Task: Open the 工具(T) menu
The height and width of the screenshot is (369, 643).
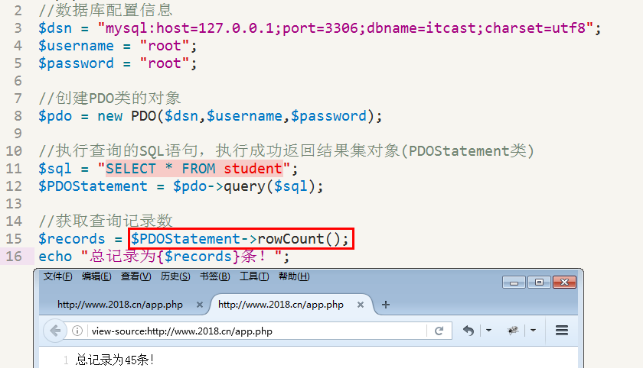Action: coord(254,276)
